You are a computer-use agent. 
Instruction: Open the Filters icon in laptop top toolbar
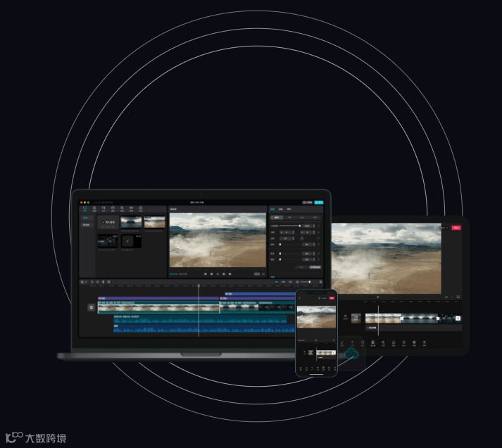click(141, 209)
